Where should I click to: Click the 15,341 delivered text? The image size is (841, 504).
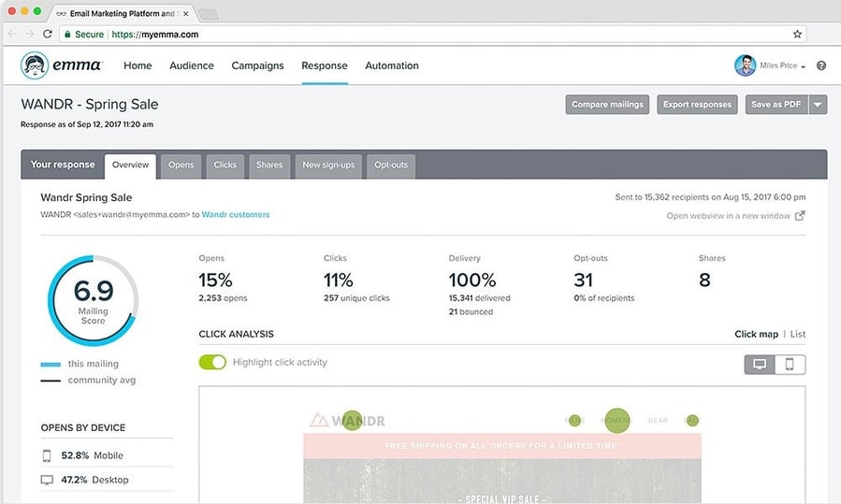[480, 298]
